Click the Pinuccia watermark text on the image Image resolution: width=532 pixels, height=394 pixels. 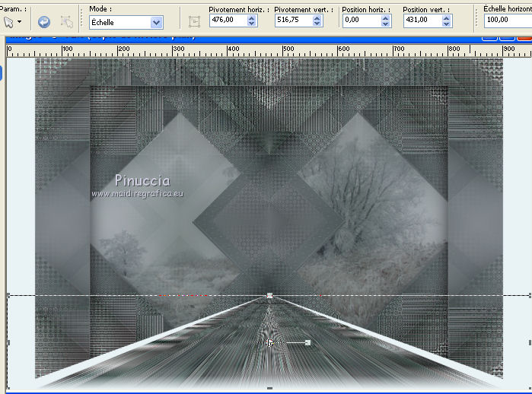[x=142, y=180]
